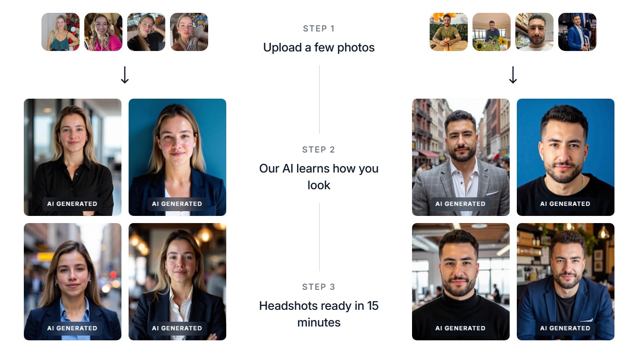Image resolution: width=644 pixels, height=357 pixels.
Task: Open woman's cafe headshot with crossed arms
Action: point(177,282)
